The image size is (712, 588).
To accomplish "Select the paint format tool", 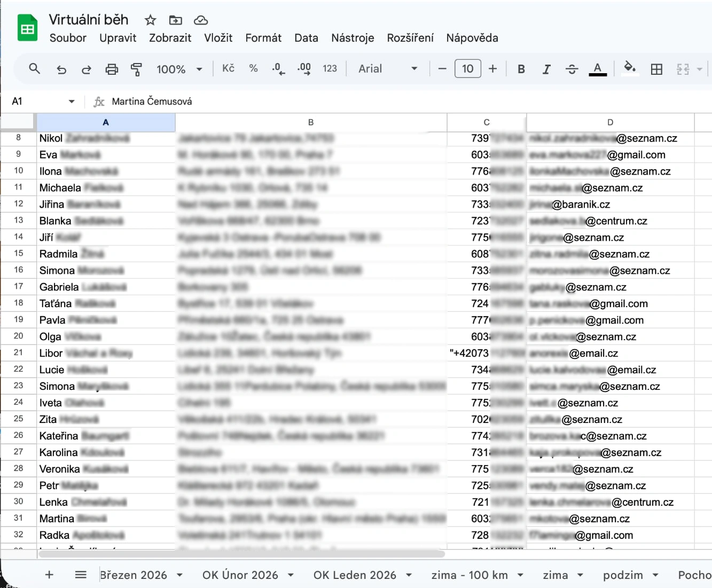I will tap(136, 69).
